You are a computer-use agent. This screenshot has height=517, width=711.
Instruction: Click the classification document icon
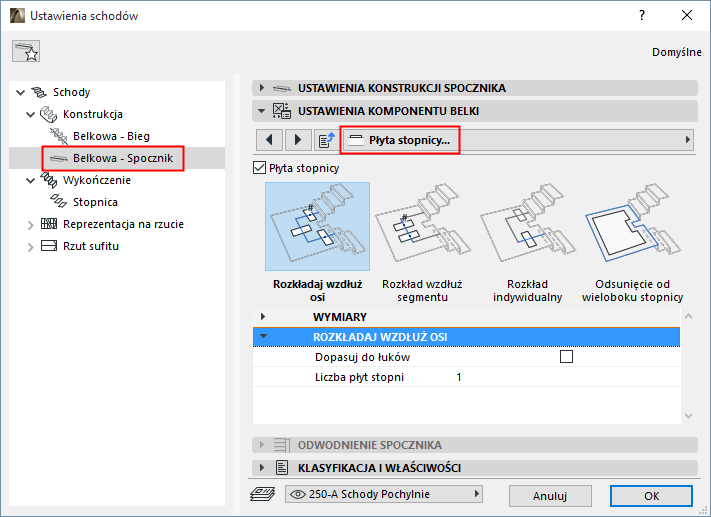[x=282, y=468]
